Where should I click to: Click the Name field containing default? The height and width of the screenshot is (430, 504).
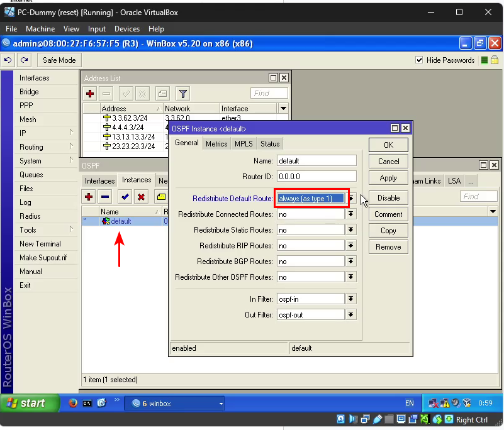click(316, 160)
